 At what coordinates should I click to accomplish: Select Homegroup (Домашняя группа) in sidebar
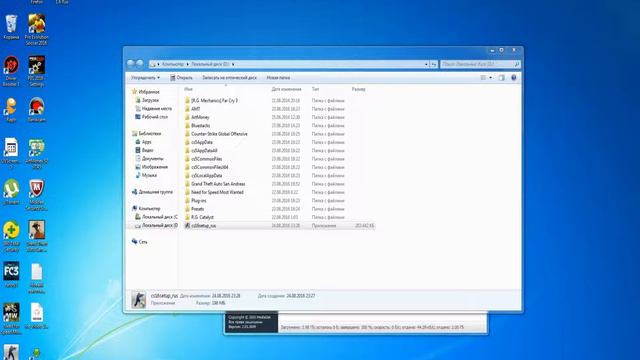tap(155, 192)
